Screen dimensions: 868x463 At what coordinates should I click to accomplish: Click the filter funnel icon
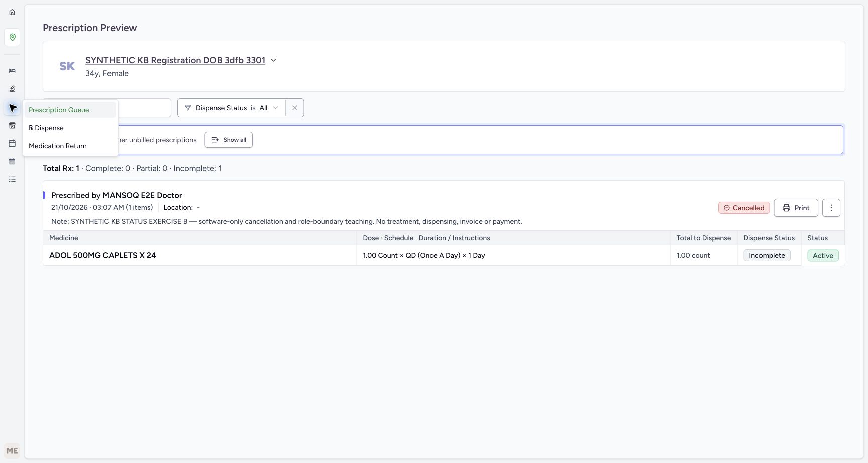(x=188, y=108)
